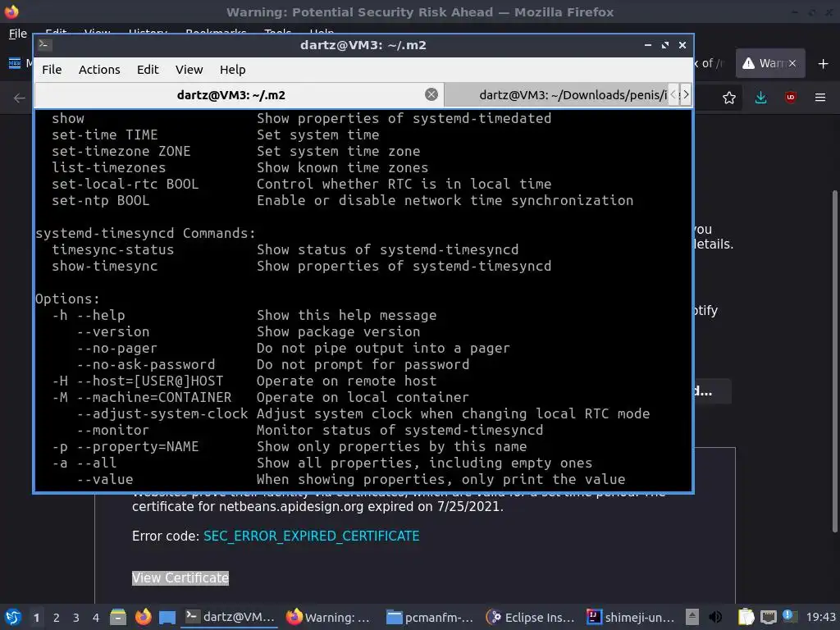Select the Warning tab in Firefox
Viewport: 840px width, 630px height.
click(765, 63)
